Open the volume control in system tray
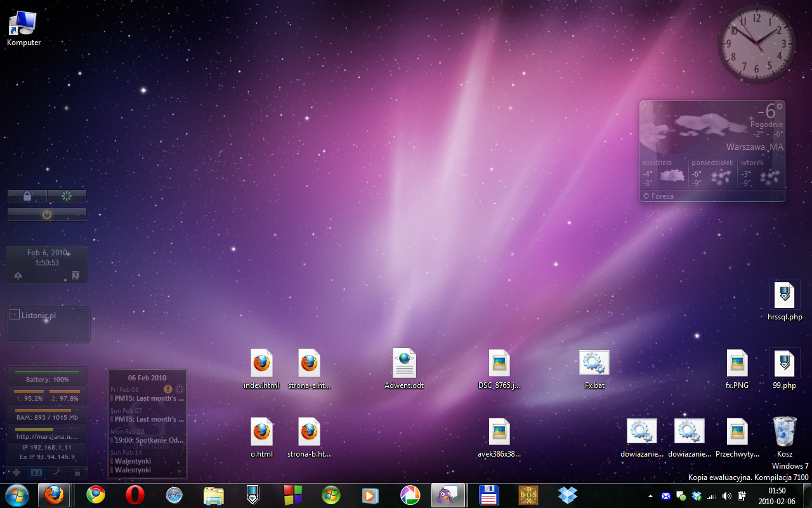The width and height of the screenshot is (812, 508). [726, 496]
